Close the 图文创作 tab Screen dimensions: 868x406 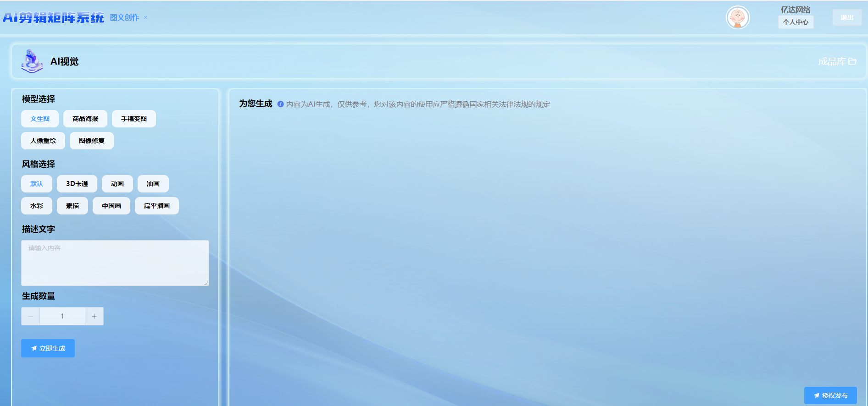point(145,18)
